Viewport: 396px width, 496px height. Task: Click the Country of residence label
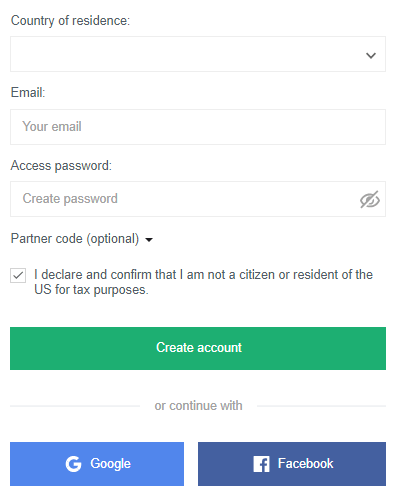coord(70,21)
